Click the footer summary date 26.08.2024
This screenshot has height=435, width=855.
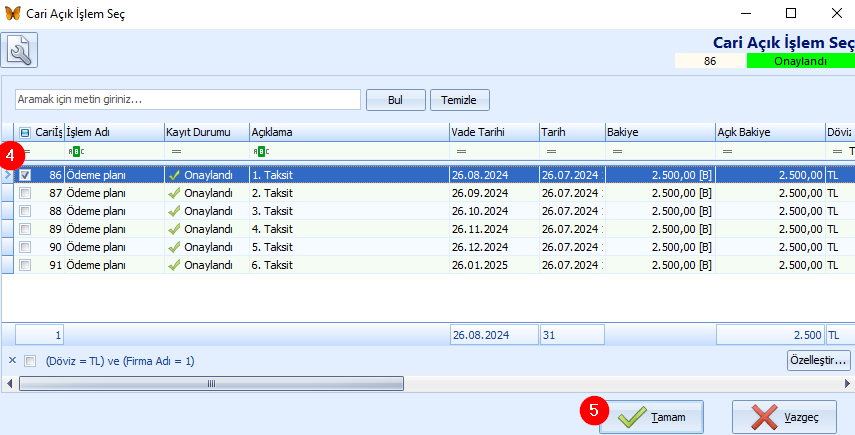(495, 335)
